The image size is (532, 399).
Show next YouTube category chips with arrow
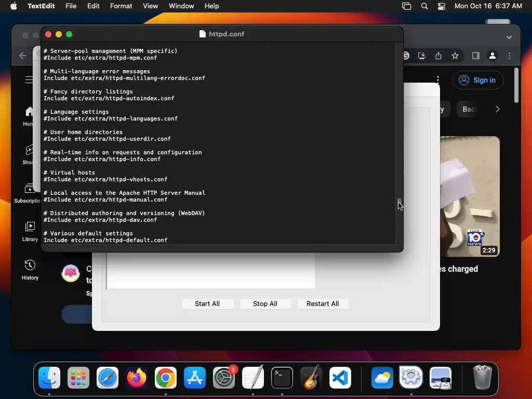(x=497, y=109)
